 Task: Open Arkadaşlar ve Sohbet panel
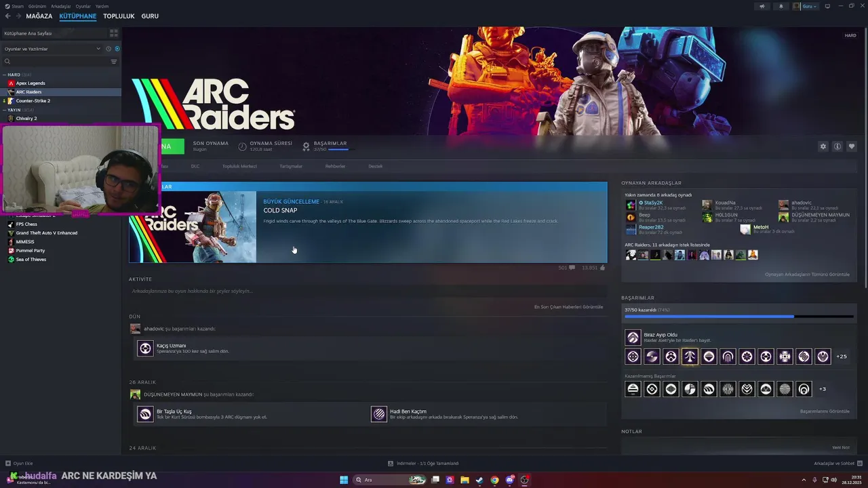pos(837,464)
